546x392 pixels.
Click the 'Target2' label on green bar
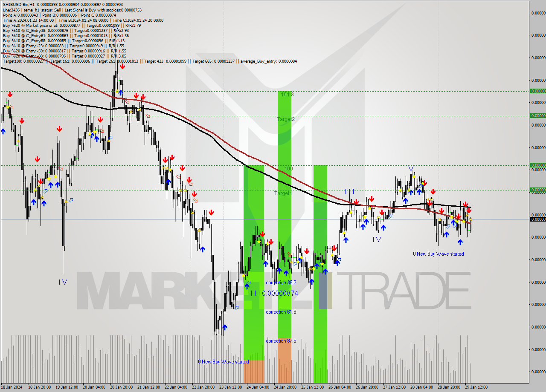[286, 119]
